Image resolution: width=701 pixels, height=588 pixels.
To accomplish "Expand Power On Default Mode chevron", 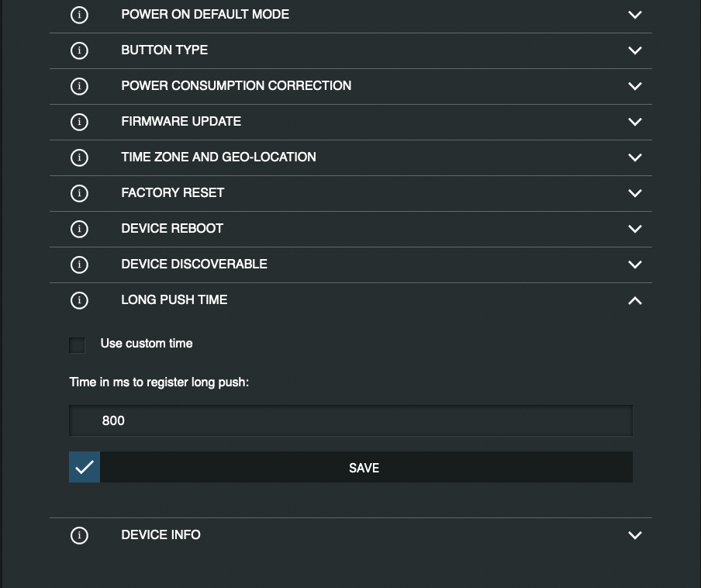I will (634, 15).
